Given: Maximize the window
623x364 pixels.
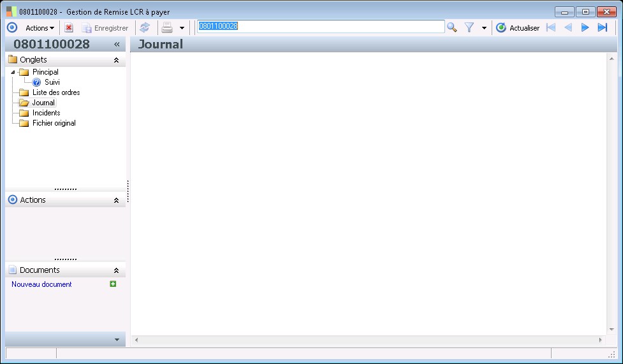Looking at the screenshot, I should click(x=585, y=12).
